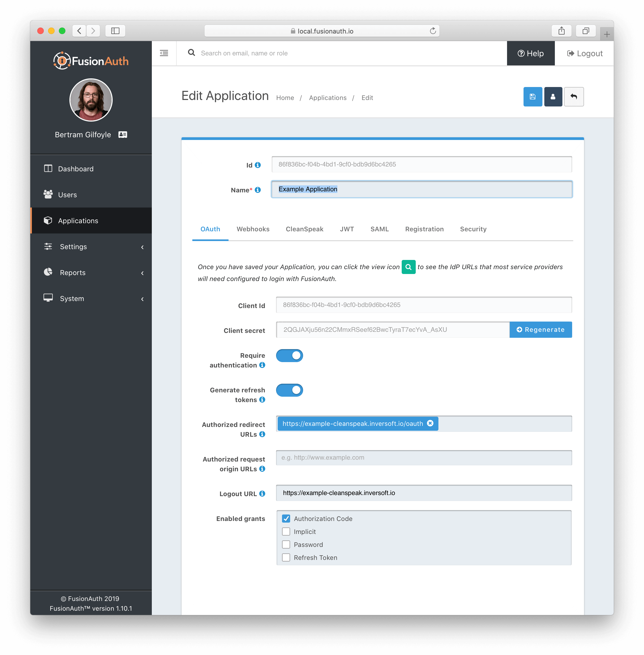Open the SAML tab
The height and width of the screenshot is (655, 644).
click(380, 229)
